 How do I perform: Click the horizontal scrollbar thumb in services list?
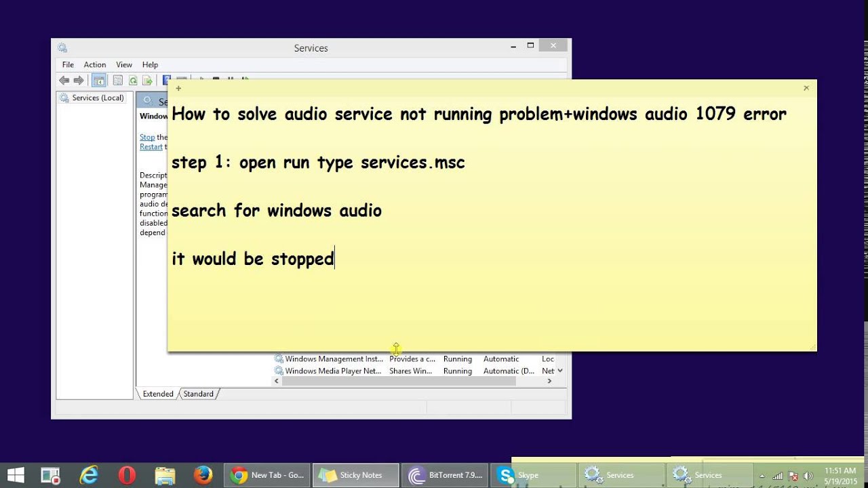coord(399,381)
